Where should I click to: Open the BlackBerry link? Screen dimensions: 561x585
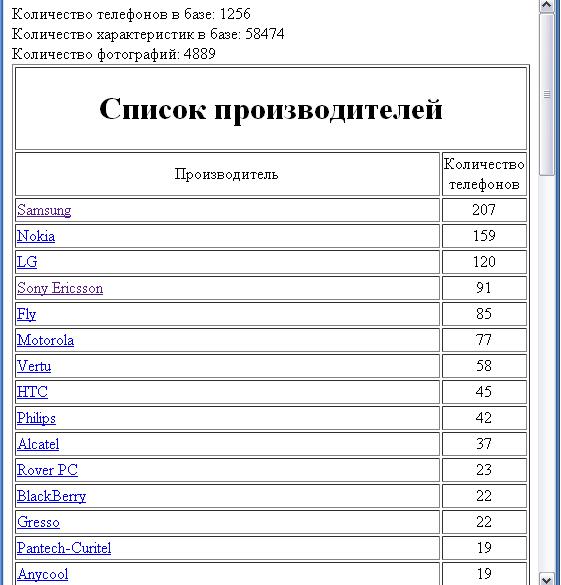coord(51,496)
